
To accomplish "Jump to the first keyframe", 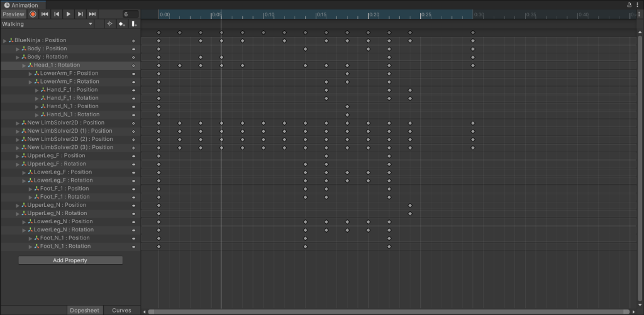I will click(45, 14).
